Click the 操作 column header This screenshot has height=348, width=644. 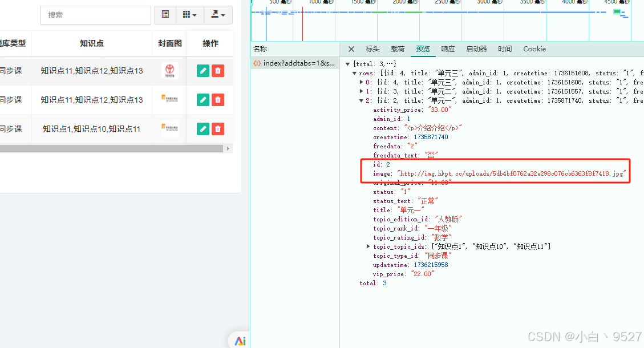pyautogui.click(x=210, y=43)
